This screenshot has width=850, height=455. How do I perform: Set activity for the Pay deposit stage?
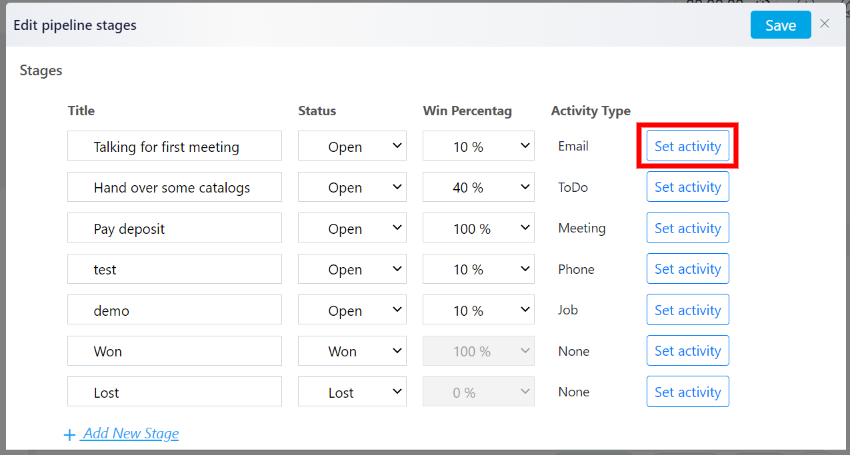coord(687,228)
